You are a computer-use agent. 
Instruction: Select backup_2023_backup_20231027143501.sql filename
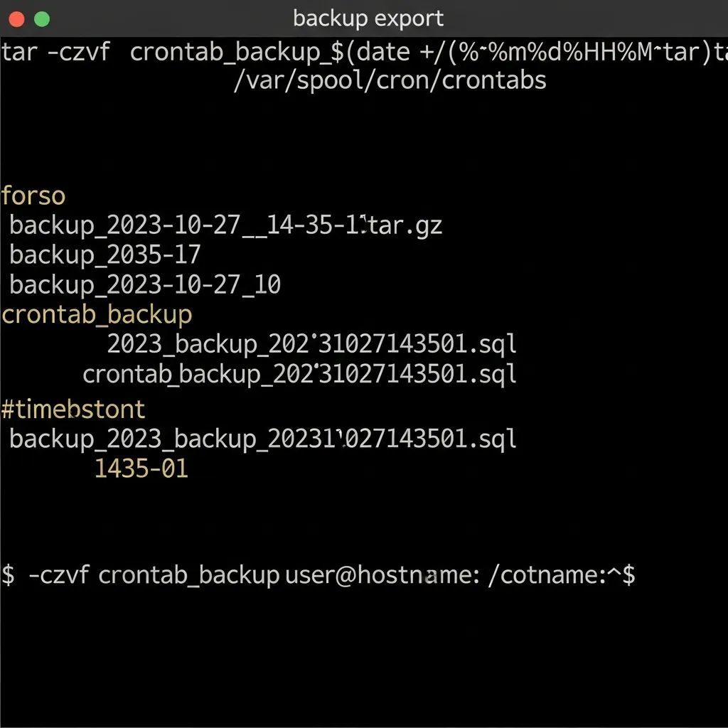[x=262, y=439]
